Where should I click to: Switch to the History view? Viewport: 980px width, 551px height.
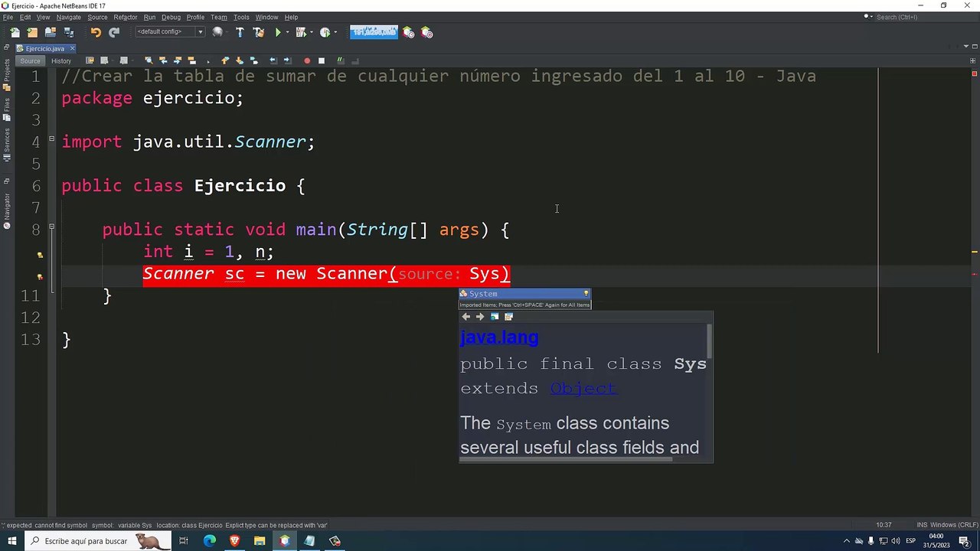point(61,61)
